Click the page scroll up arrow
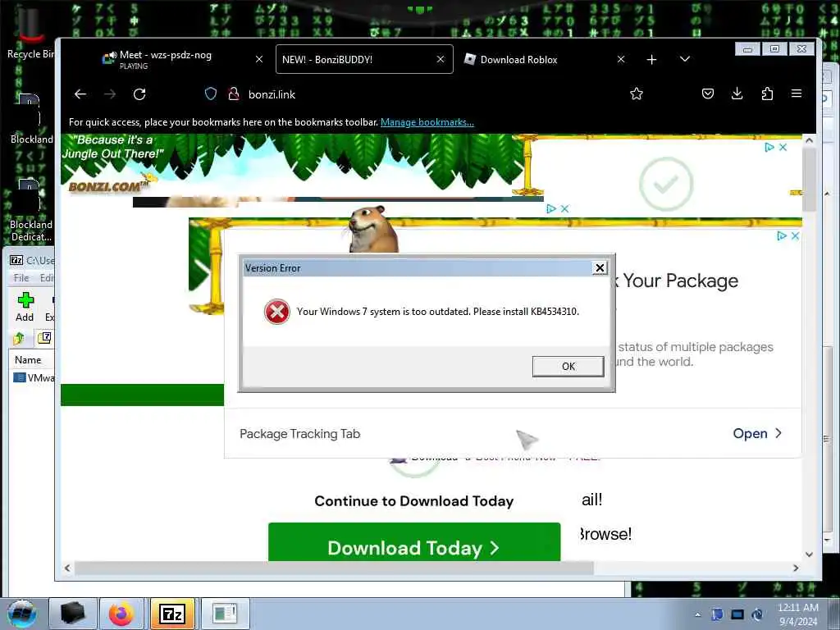The width and height of the screenshot is (840, 630). [x=809, y=140]
